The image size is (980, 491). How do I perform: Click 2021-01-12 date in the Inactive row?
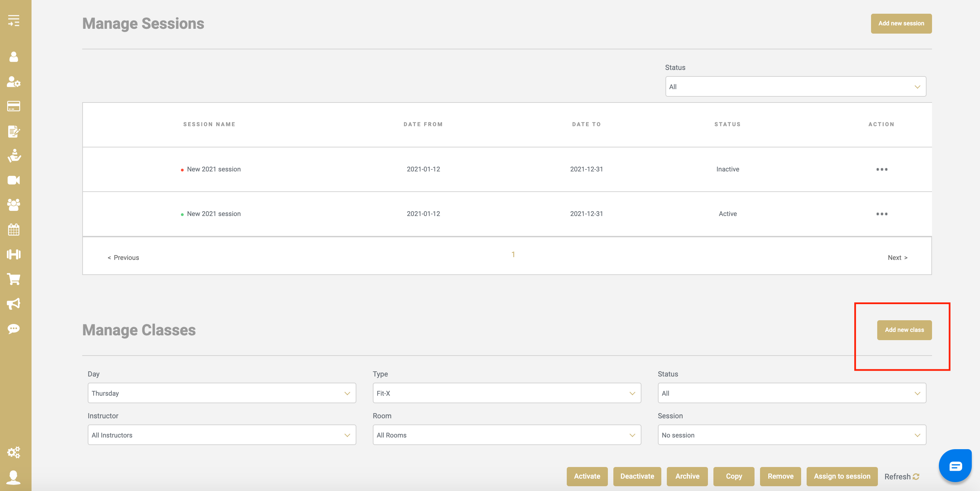pyautogui.click(x=423, y=169)
